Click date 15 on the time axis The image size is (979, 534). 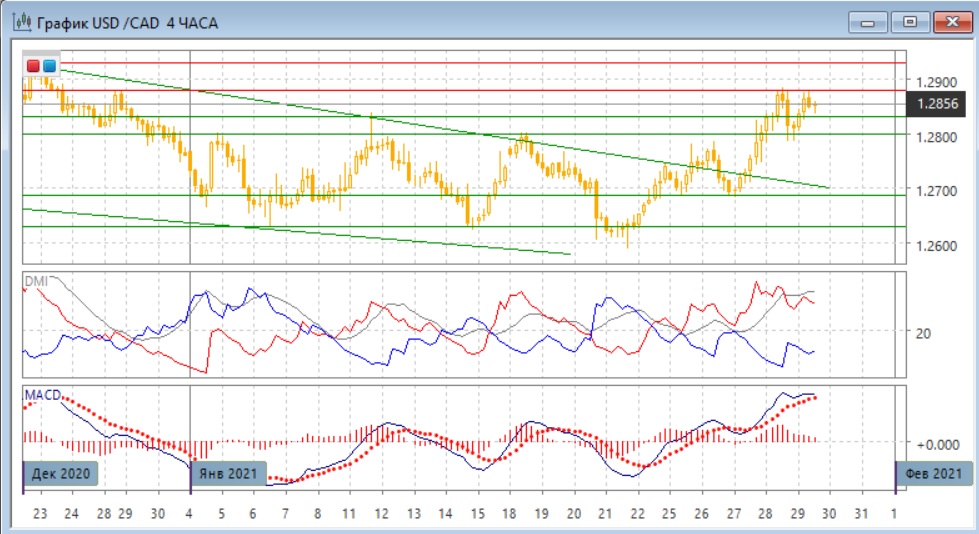[x=478, y=513]
